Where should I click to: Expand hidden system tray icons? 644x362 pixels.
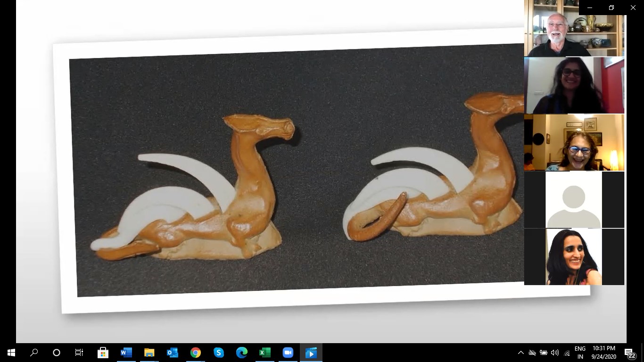tap(520, 353)
